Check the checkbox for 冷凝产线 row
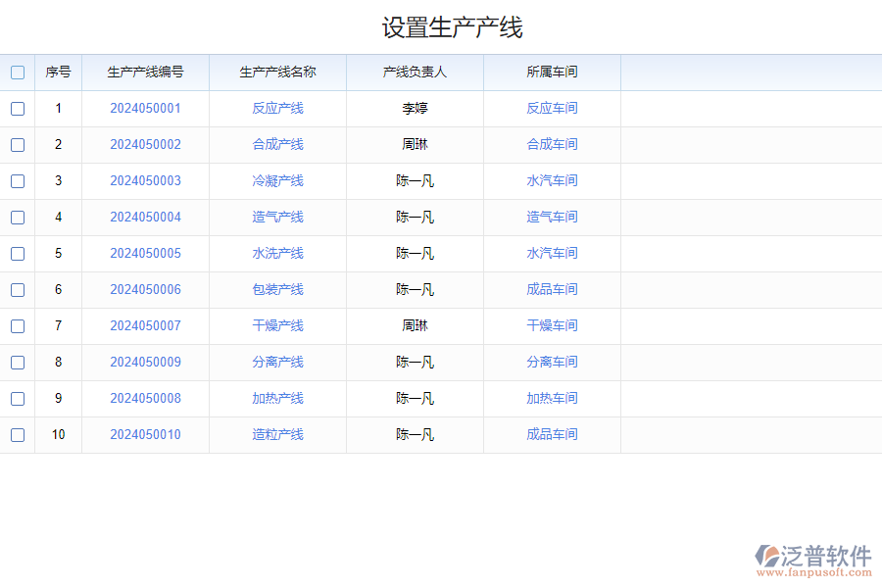Viewport: 882px width, 588px height. click(x=18, y=180)
